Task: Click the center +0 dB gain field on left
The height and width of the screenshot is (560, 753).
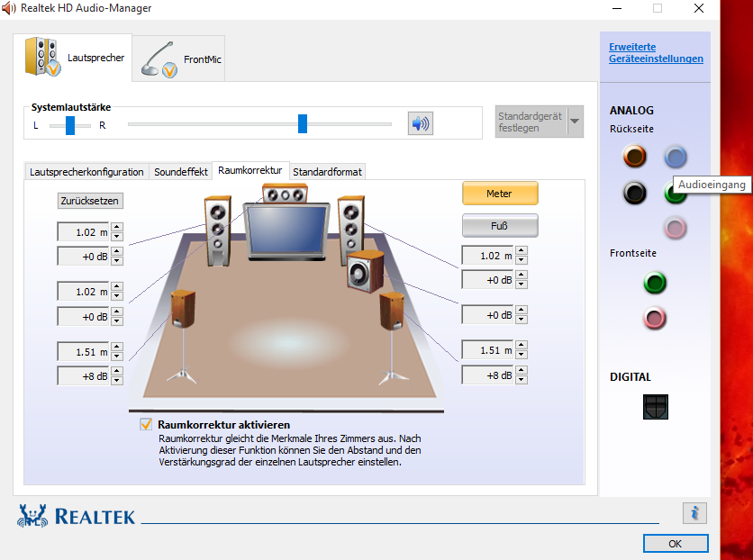Action: point(84,316)
